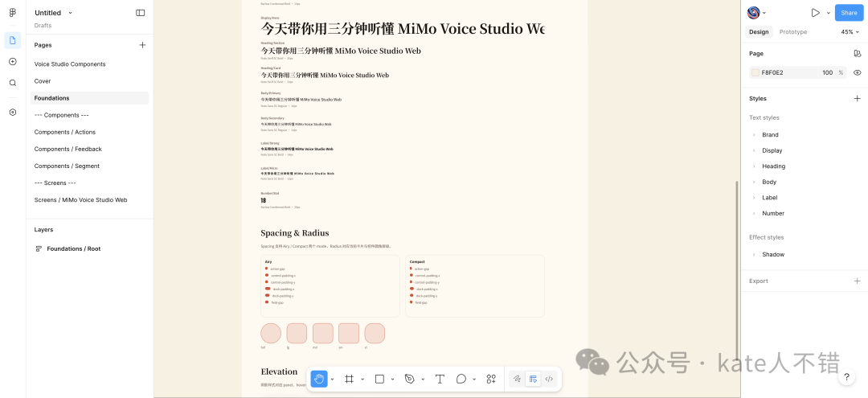Select the Pen tool

pyautogui.click(x=410, y=379)
